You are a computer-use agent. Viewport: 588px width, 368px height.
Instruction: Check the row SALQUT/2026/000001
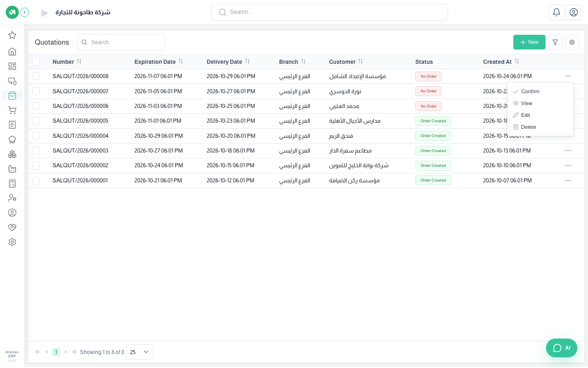point(36,180)
